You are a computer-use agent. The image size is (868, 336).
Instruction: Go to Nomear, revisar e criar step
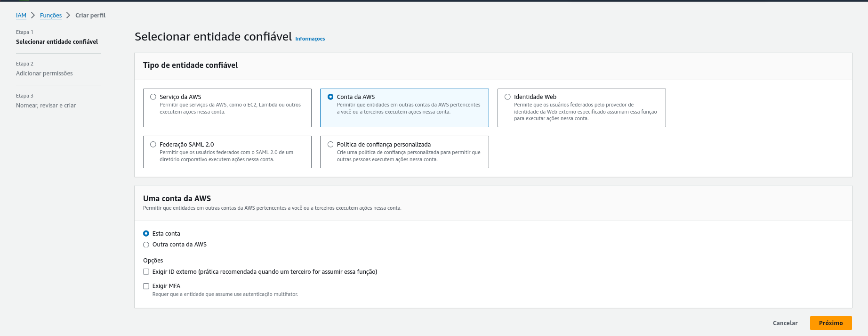[46, 106]
